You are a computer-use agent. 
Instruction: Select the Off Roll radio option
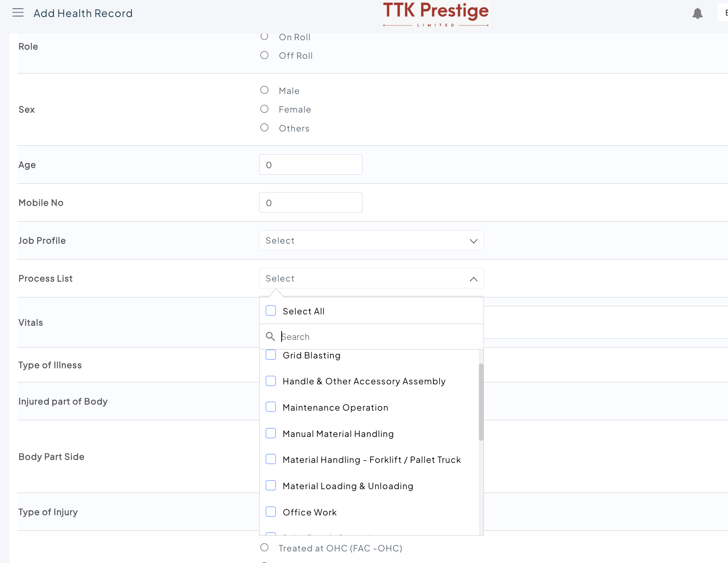click(x=264, y=55)
